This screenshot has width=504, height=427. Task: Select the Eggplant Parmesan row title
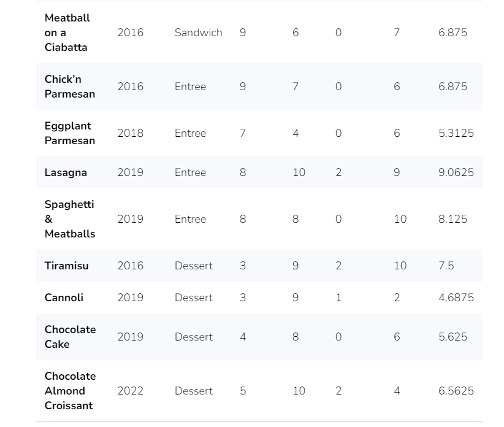pos(70,133)
